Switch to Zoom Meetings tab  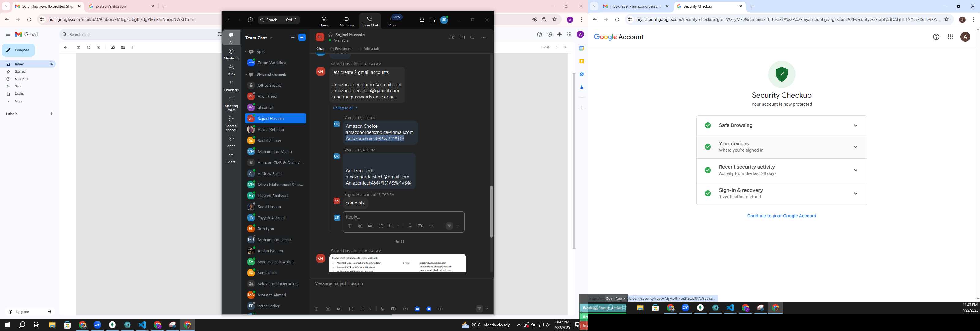point(347,22)
